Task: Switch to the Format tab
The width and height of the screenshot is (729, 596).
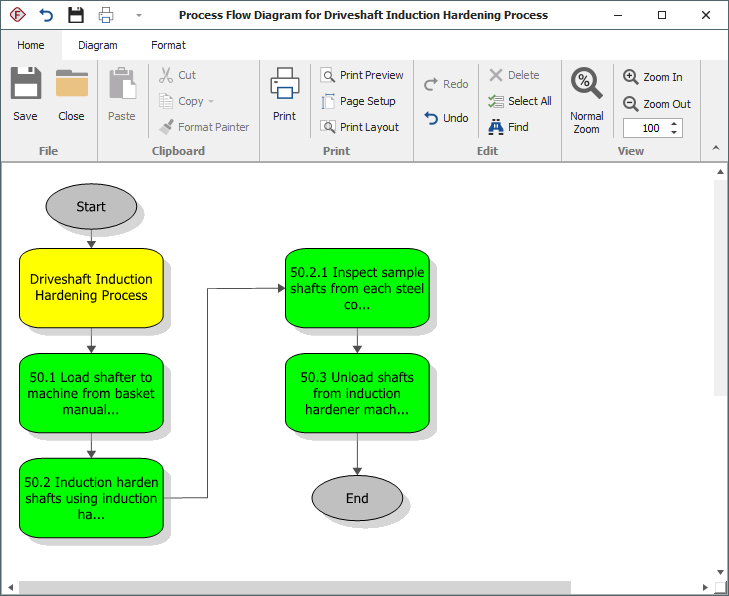Action: [168, 45]
